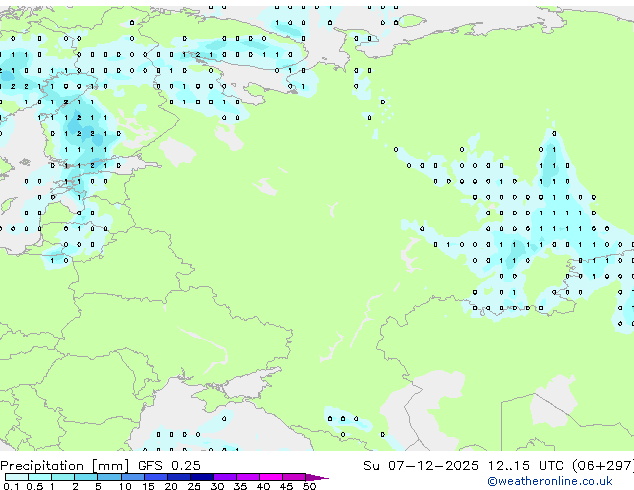Pick the 40–45 mm magenta legend swatch

[271, 477]
